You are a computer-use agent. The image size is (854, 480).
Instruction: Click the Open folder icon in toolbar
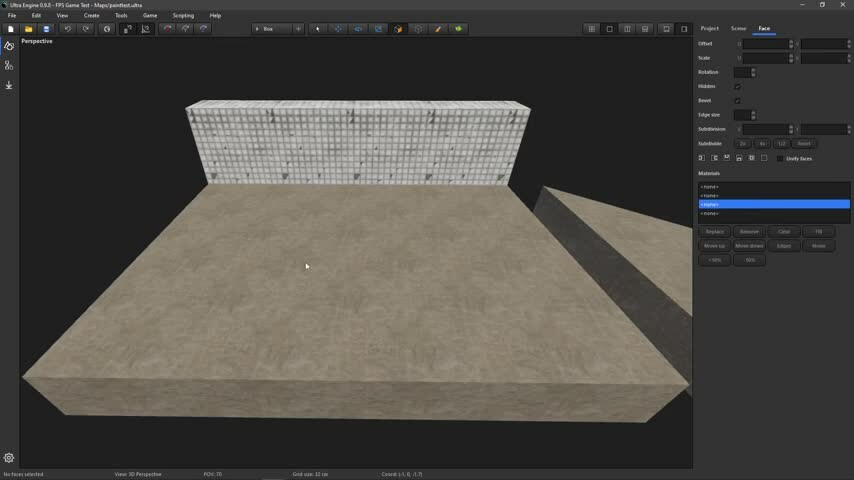[x=28, y=29]
